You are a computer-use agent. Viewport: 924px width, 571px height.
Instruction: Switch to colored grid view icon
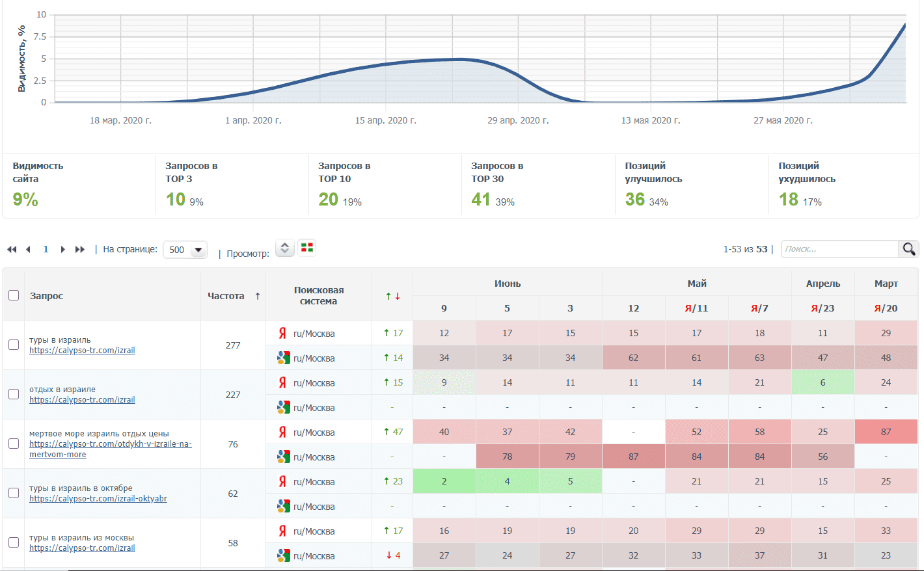click(x=307, y=248)
